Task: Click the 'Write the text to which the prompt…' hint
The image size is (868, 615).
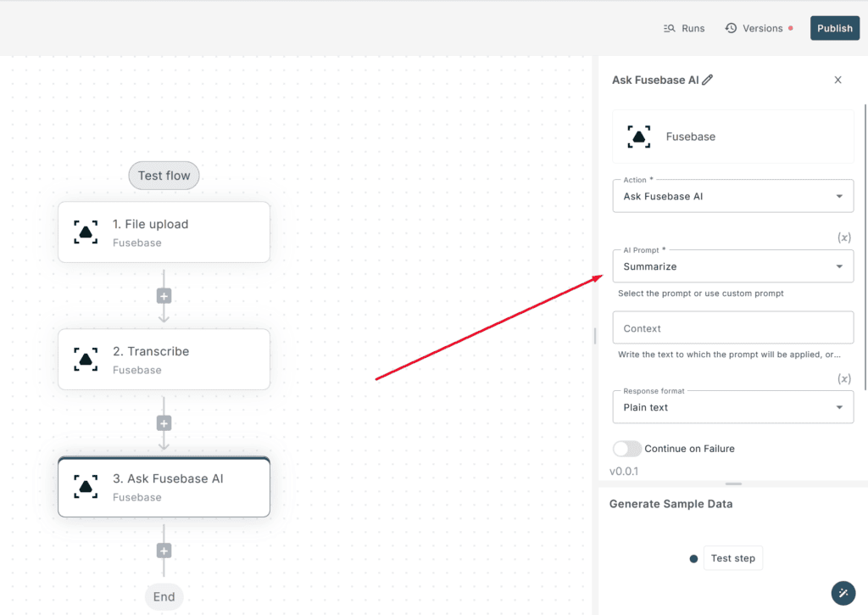Action: 729,354
